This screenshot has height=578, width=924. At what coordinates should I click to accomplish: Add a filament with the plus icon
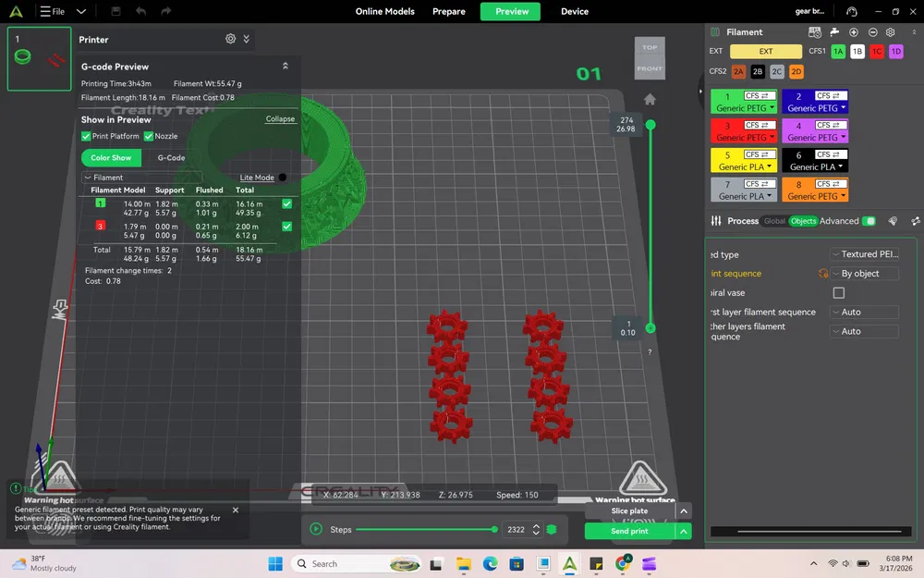coord(853,32)
